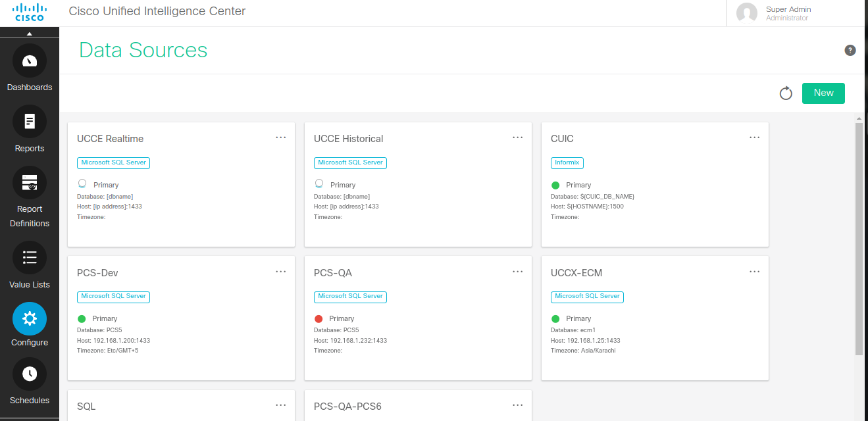The image size is (868, 421).
Task: Open UCCE Historical card ellipsis menu
Action: pos(518,137)
